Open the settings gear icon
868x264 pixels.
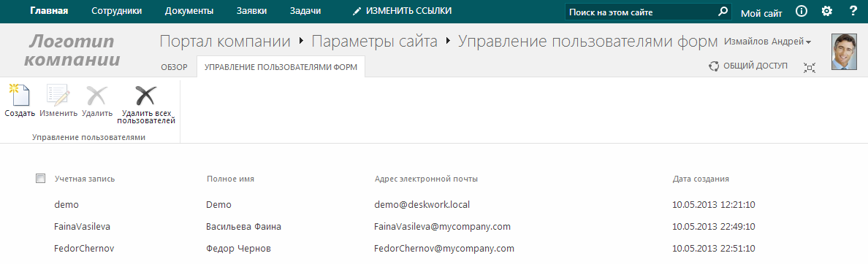pos(826,11)
